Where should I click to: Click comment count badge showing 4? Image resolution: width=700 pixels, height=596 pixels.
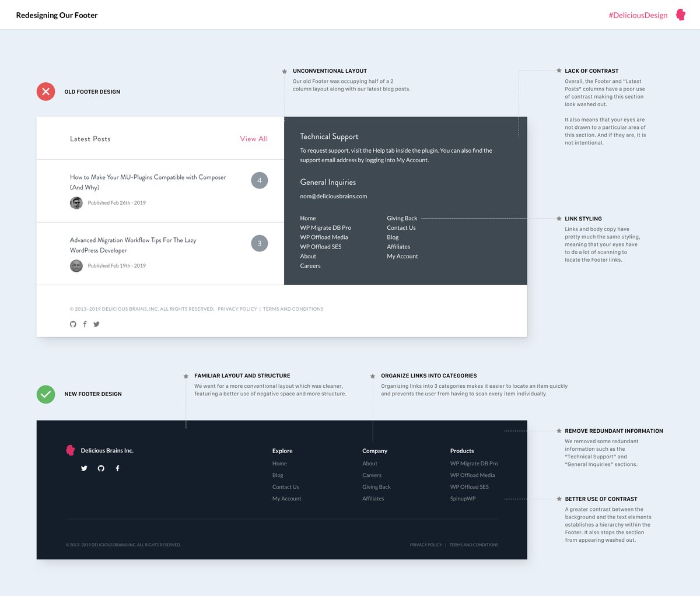pos(260,180)
